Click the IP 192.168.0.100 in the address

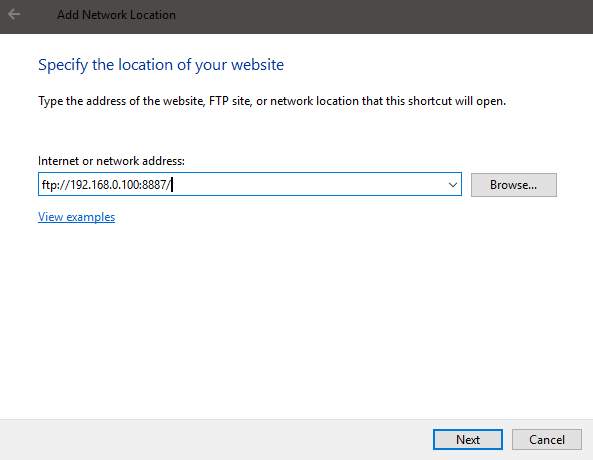pos(105,185)
